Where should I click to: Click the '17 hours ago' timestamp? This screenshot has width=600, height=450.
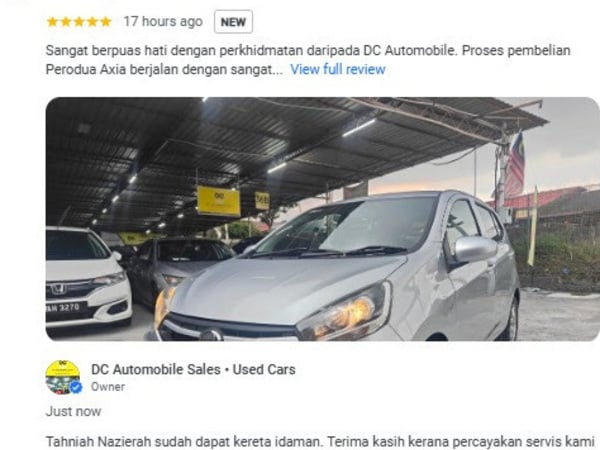163,21
